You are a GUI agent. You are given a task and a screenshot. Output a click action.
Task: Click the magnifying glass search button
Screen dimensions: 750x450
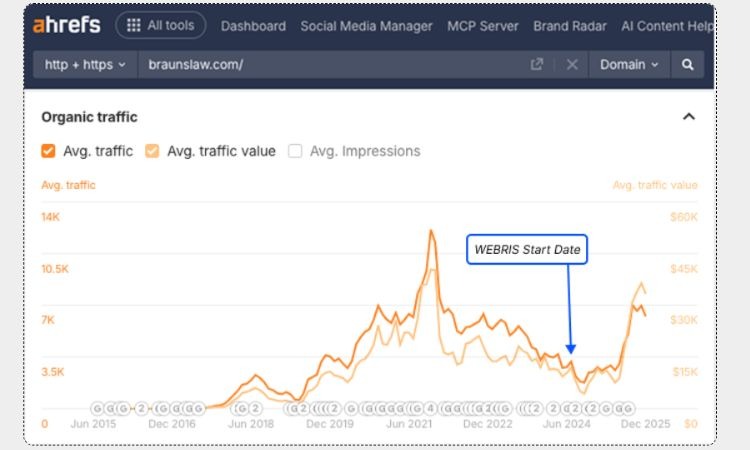pos(688,65)
